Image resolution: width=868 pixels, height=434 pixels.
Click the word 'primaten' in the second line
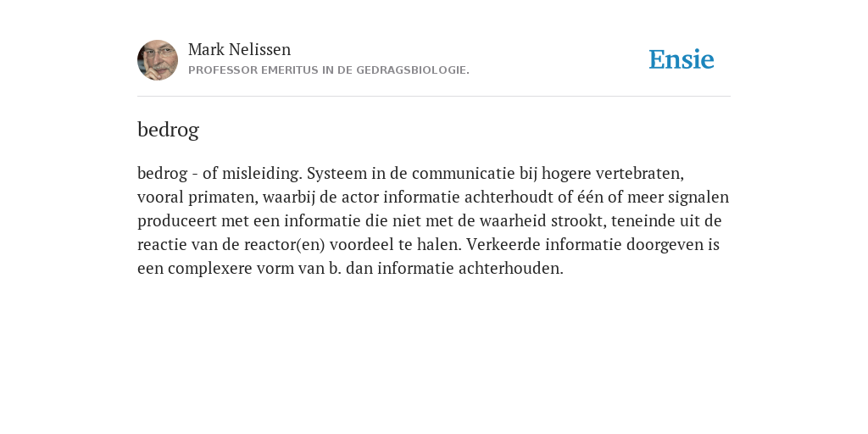point(223,198)
